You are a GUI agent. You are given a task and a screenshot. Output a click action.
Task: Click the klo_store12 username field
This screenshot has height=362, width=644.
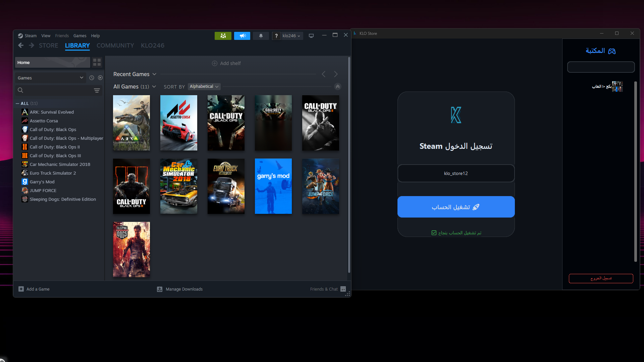pos(456,173)
